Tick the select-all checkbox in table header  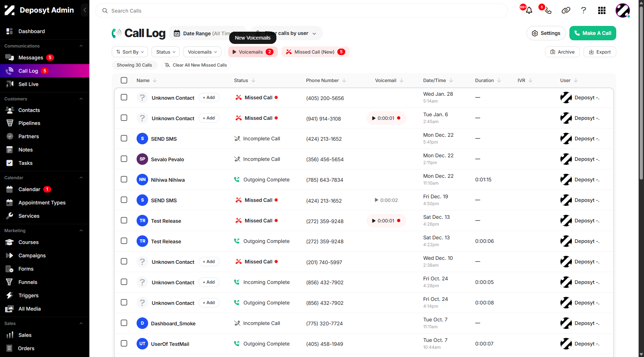tap(124, 80)
